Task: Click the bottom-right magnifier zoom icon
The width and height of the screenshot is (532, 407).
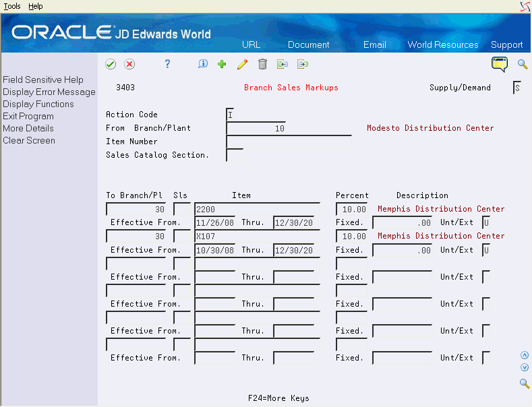Action: coord(525,383)
